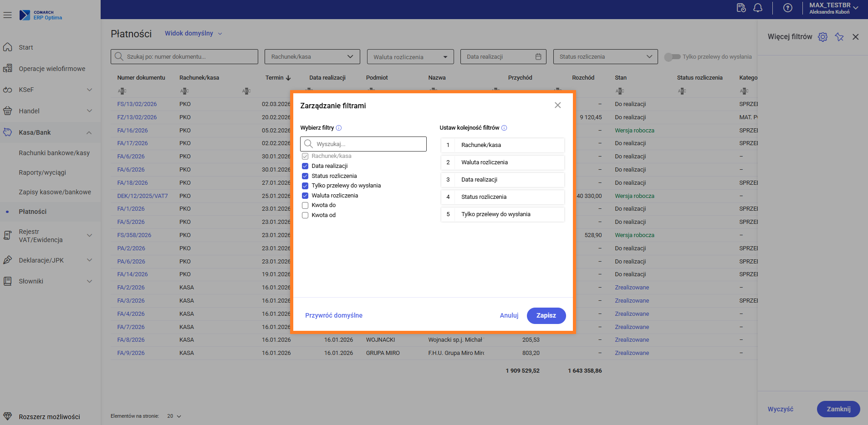Open the notifications bell icon
The width and height of the screenshot is (868, 425).
[758, 8]
